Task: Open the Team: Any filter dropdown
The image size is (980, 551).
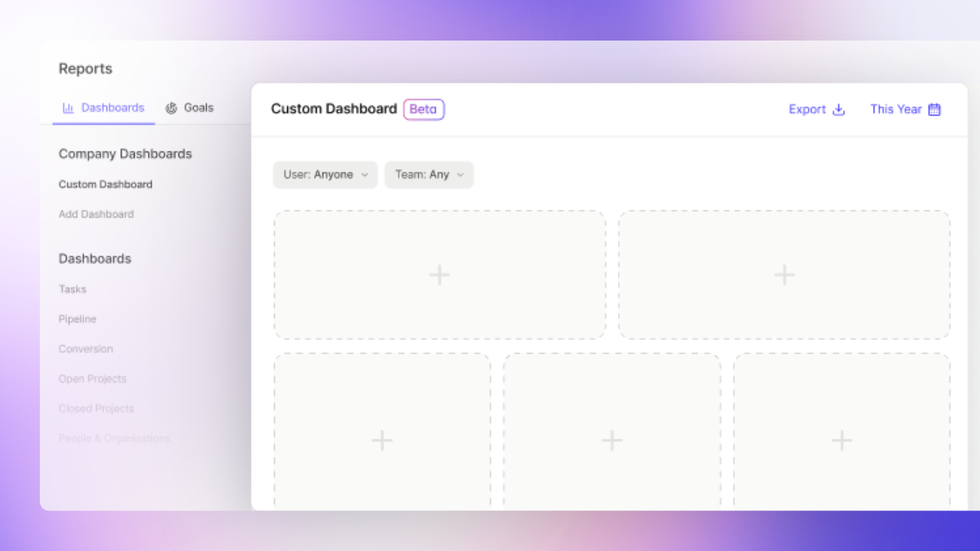Action: (429, 174)
